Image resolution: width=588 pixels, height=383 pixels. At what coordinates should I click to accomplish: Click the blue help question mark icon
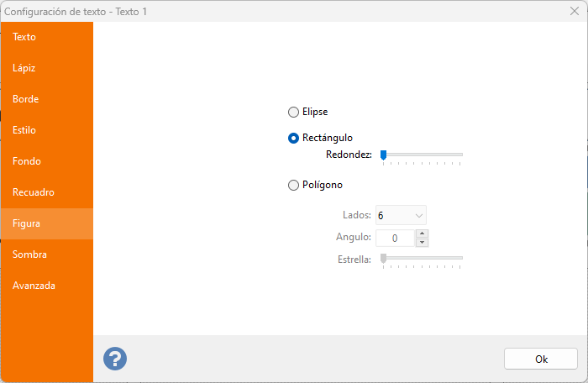click(x=115, y=359)
